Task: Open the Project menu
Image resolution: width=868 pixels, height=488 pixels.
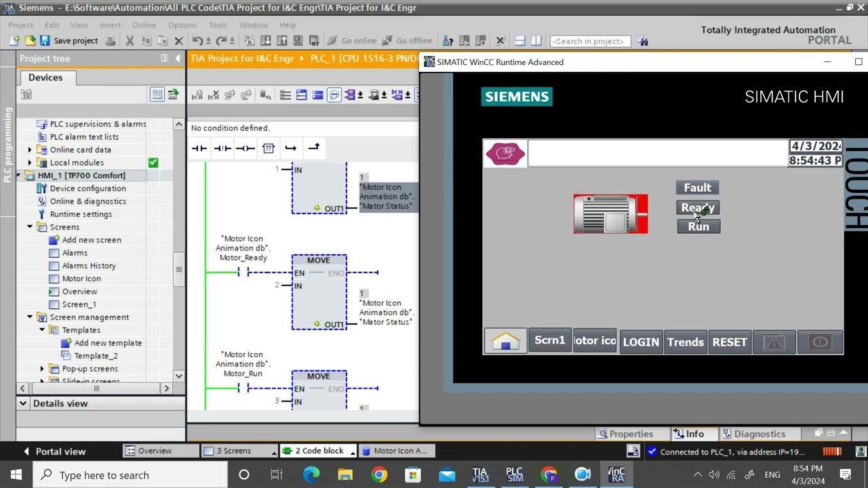Action: pyautogui.click(x=20, y=25)
